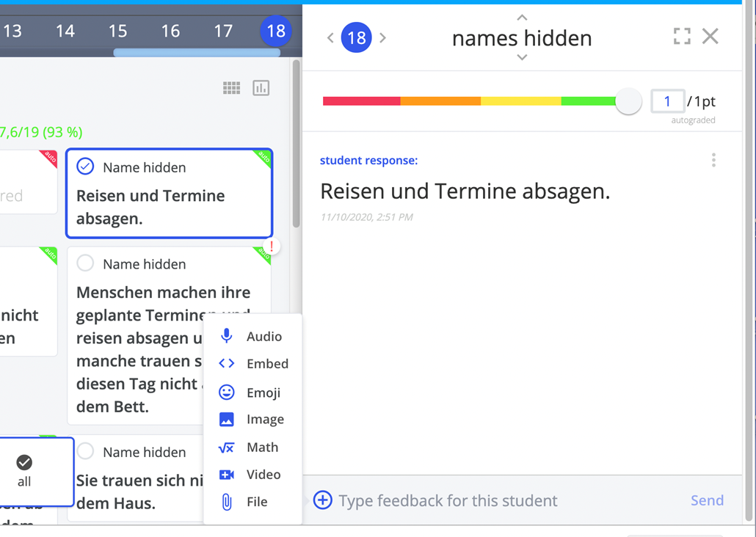756x537 pixels.
Task: Click the blue 18 badge in response panel
Action: pos(356,37)
